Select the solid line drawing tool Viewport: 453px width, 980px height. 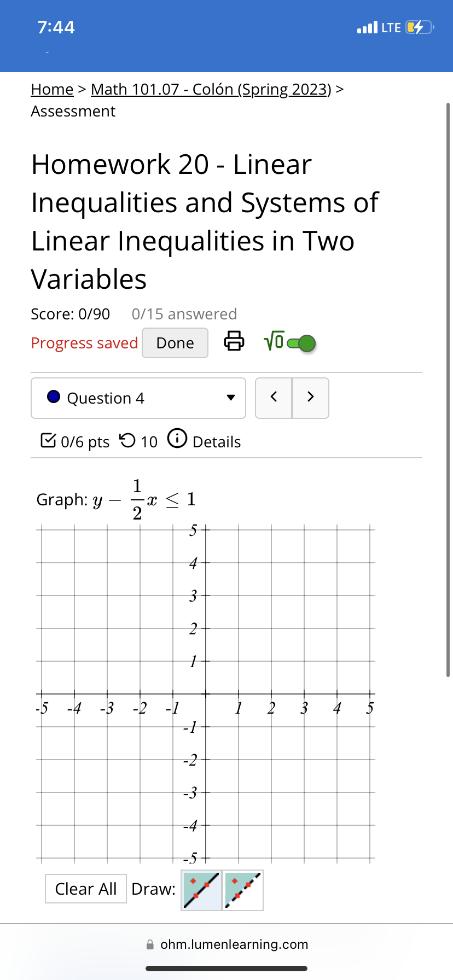coord(201,890)
